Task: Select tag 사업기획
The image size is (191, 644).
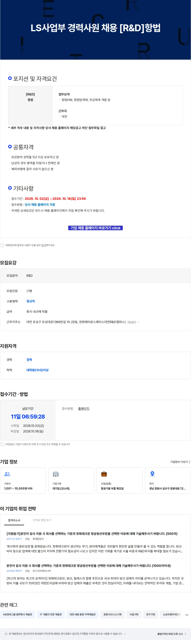Action: [134, 614]
